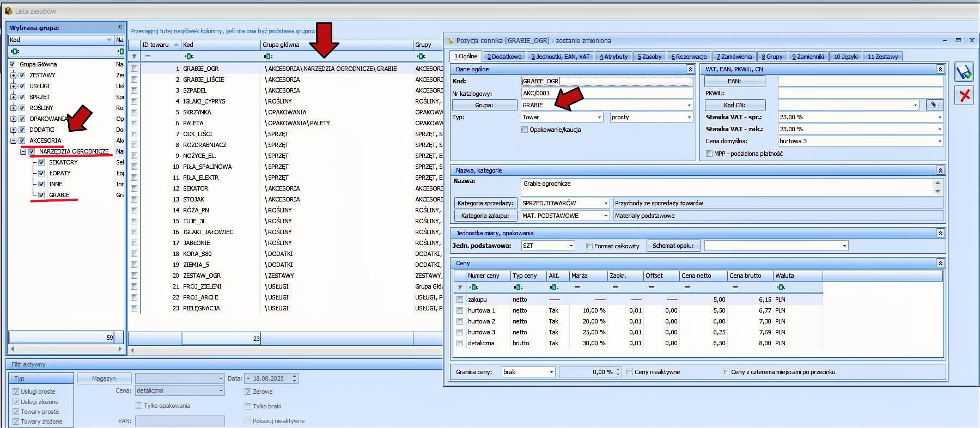Image resolution: width=980 pixels, height=428 pixels.
Task: Click the pencil icon next to Kod CN
Action: (x=934, y=105)
